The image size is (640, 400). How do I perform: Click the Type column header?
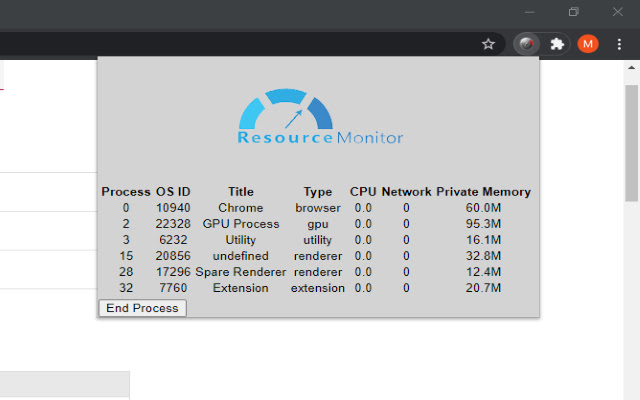click(318, 192)
